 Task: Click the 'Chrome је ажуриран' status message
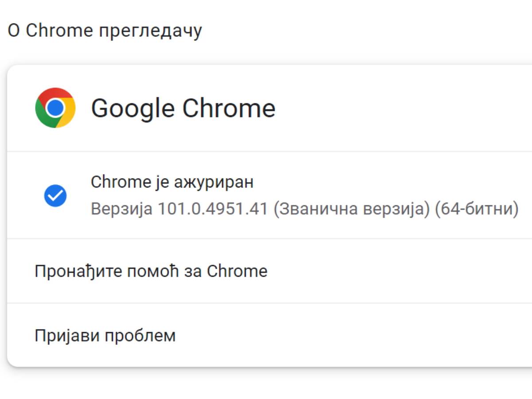point(172,182)
